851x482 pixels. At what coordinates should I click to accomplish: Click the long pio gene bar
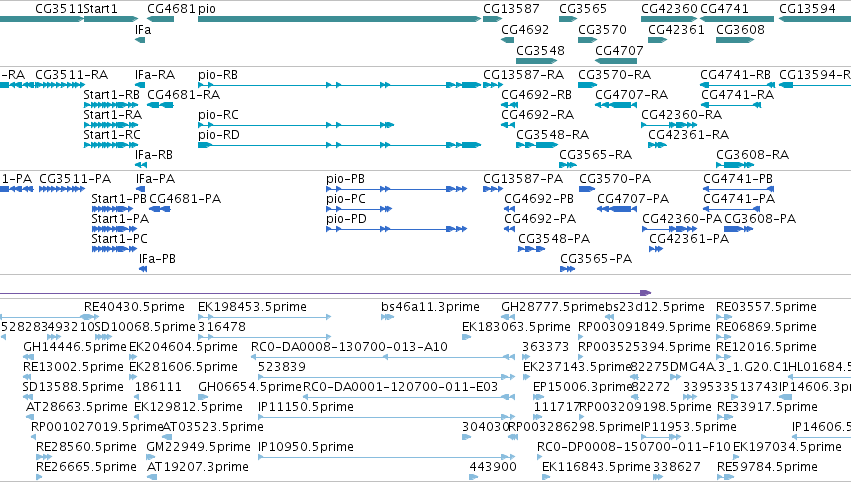pos(339,19)
